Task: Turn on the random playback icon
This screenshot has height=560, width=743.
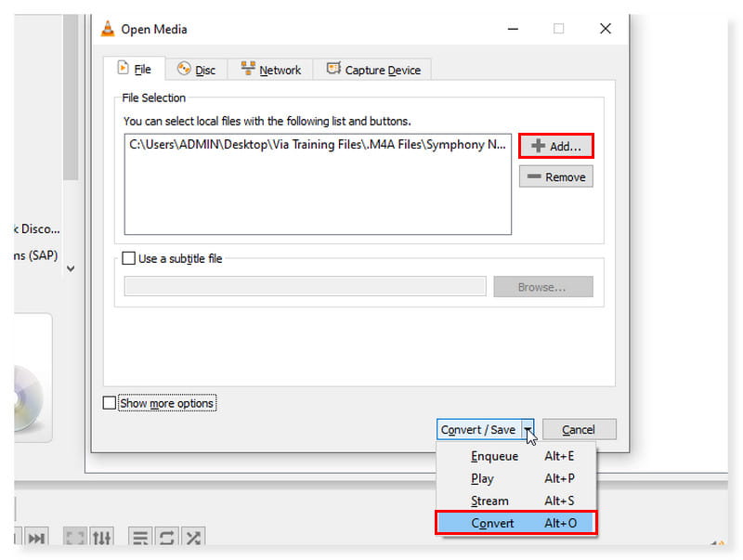Action: [x=193, y=537]
